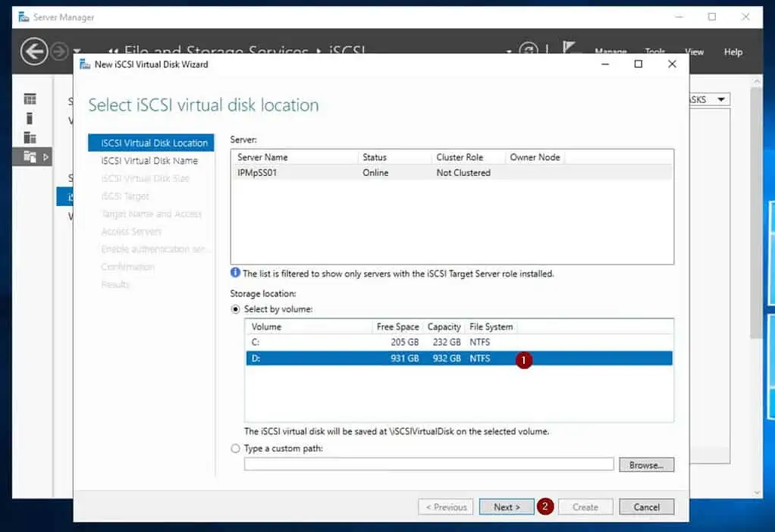Click the Previous button
The height and width of the screenshot is (532, 775).
(x=446, y=507)
